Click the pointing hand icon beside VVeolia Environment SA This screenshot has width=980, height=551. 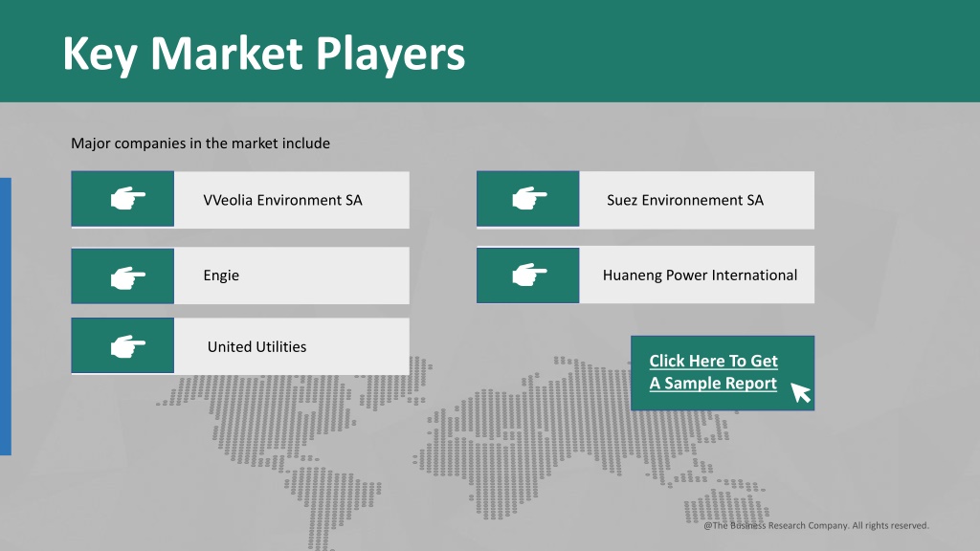tap(128, 199)
